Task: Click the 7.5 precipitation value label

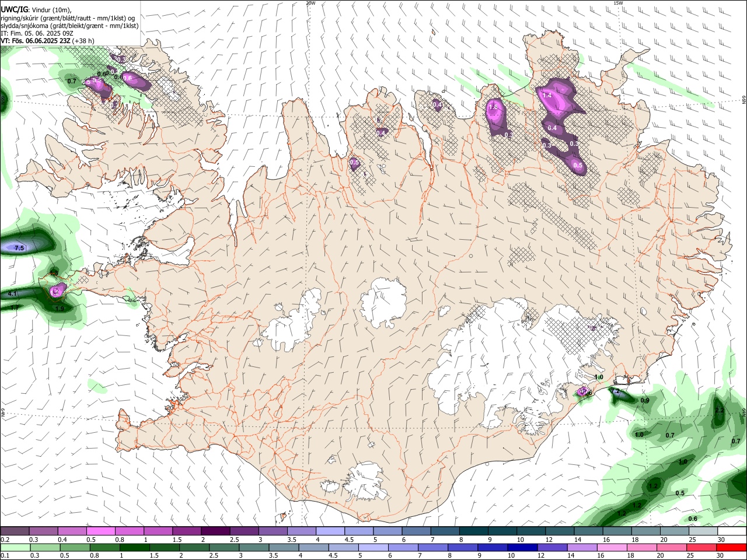Action: click(19, 248)
